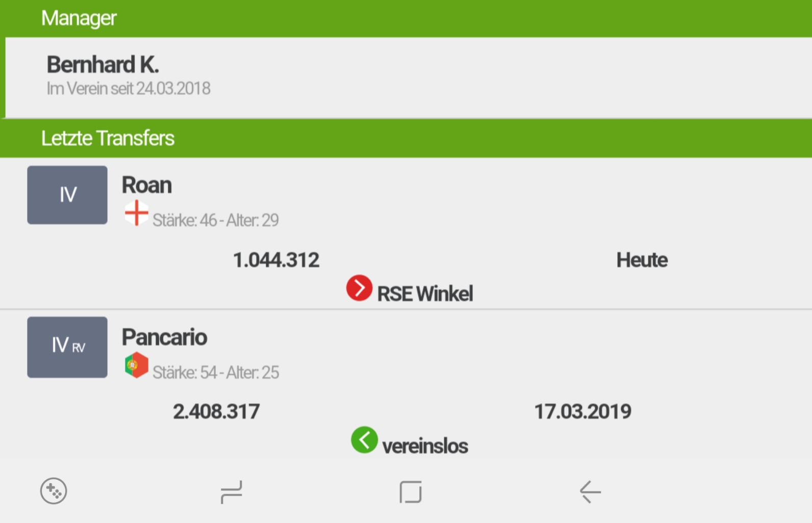Image resolution: width=812 pixels, height=523 pixels.
Task: Select the Manager section header
Action: pyautogui.click(x=79, y=18)
